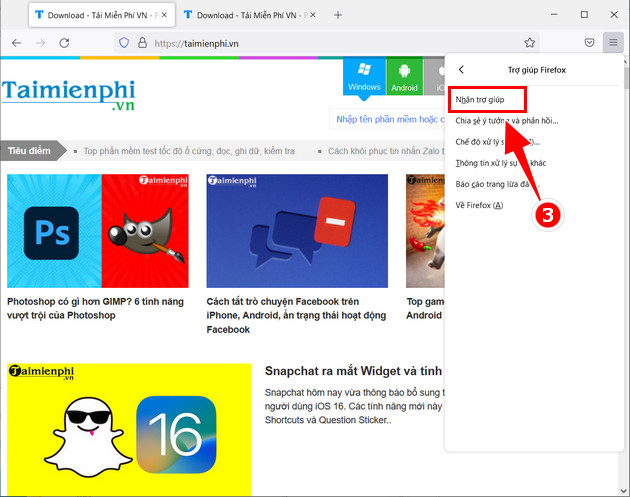Open Cách khôi phục tin nhắn Zalo link

[386, 151]
